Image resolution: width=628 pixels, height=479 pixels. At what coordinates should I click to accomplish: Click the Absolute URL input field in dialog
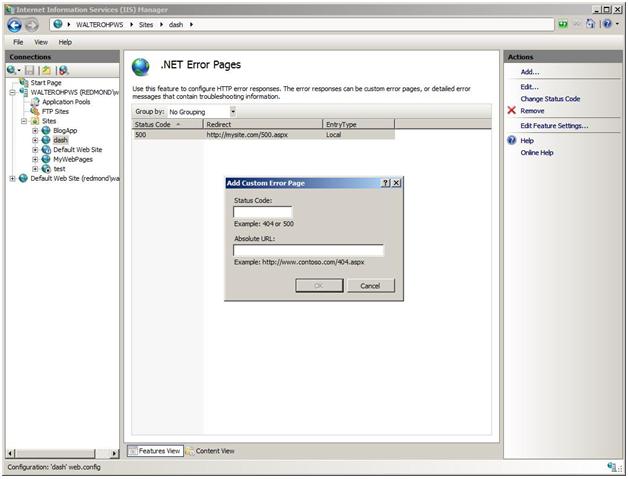click(308, 250)
